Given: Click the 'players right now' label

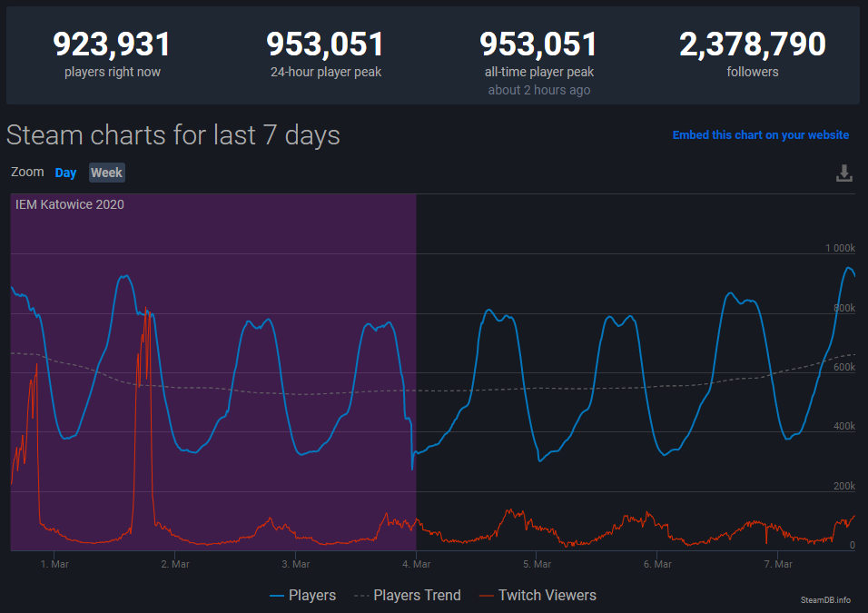Looking at the screenshot, I should 113,72.
